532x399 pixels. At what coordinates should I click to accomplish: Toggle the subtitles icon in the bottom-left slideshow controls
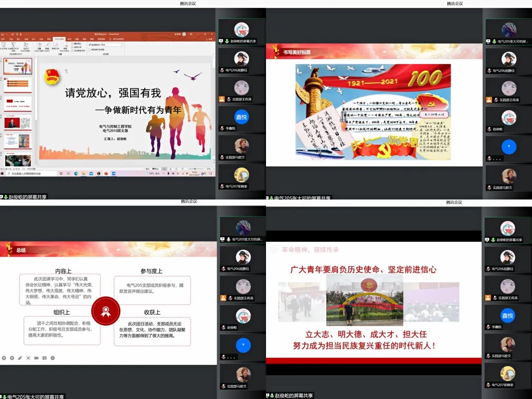pos(44,358)
